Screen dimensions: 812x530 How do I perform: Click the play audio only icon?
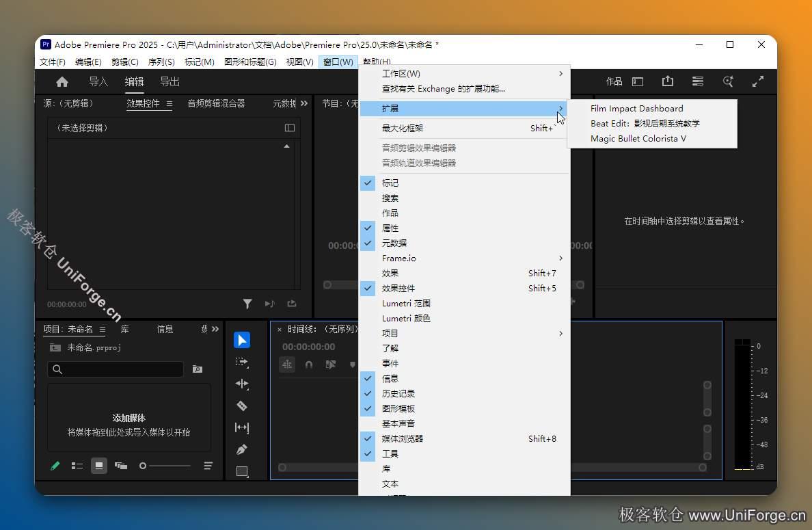click(270, 304)
